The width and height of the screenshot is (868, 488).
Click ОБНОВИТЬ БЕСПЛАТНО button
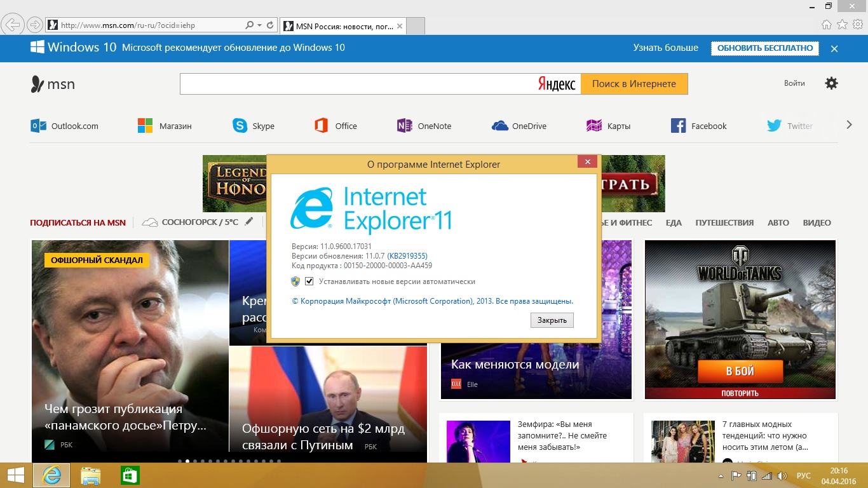point(765,48)
